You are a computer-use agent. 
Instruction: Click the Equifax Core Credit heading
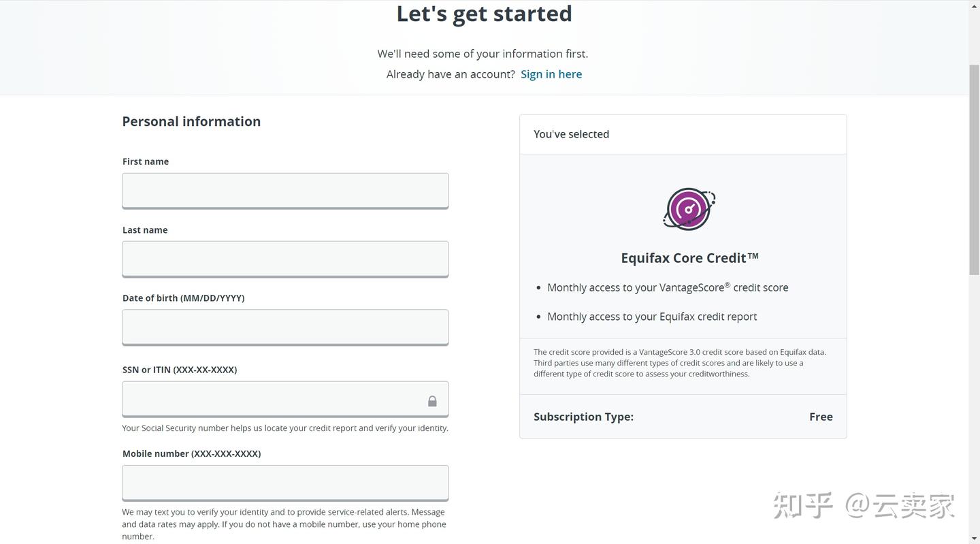(689, 257)
